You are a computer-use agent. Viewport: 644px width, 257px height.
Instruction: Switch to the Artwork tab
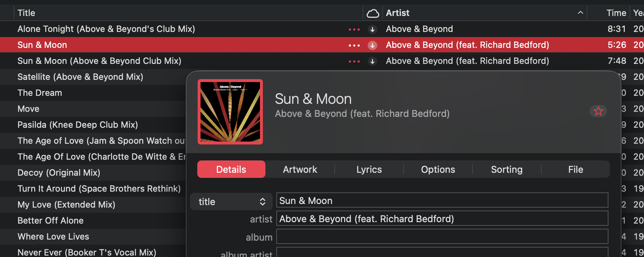click(x=300, y=170)
